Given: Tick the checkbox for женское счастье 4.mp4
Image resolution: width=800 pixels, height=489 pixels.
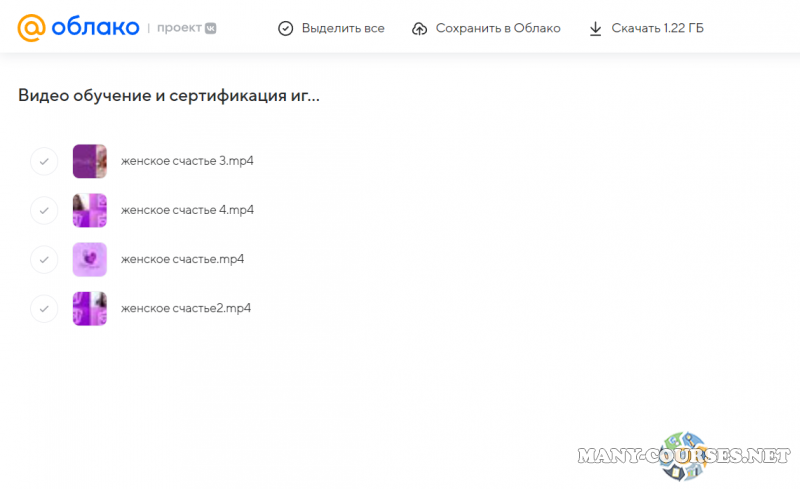Looking at the screenshot, I should 44,210.
